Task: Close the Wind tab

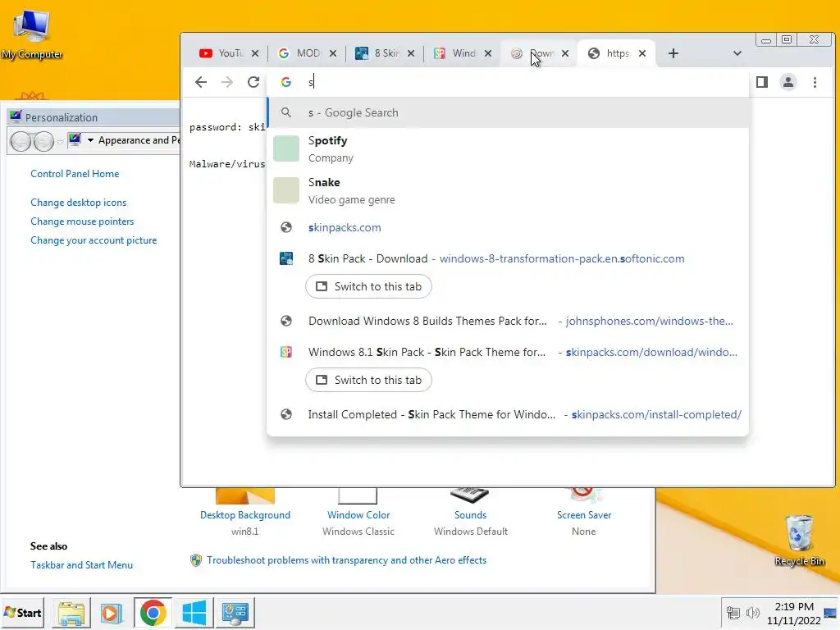Action: pos(488,53)
